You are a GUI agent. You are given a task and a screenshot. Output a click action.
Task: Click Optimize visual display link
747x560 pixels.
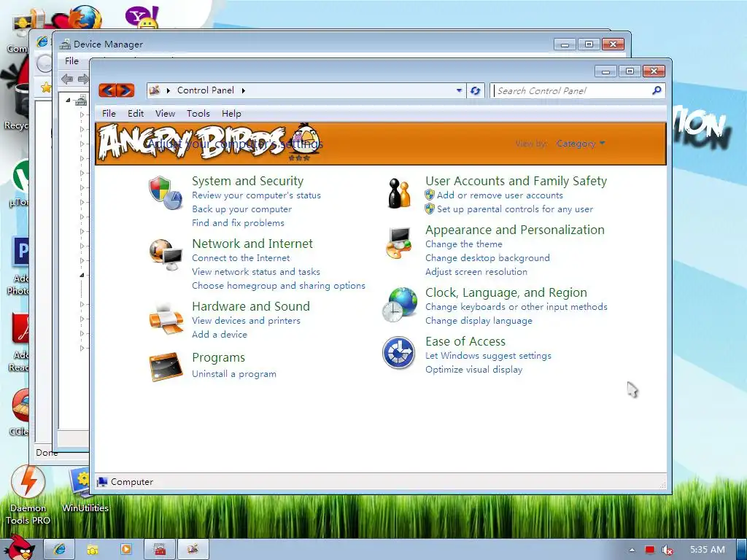point(473,370)
